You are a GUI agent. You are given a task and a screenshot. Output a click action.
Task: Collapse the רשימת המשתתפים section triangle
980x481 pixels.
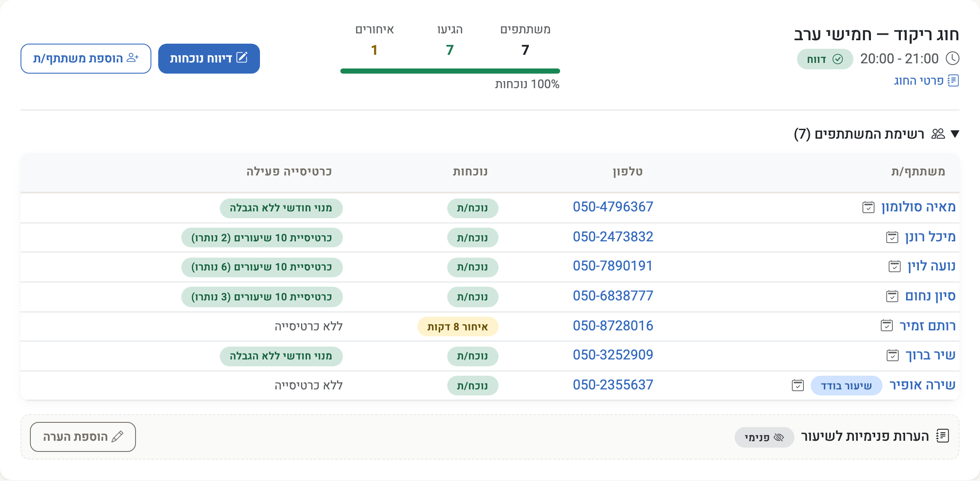coord(955,134)
